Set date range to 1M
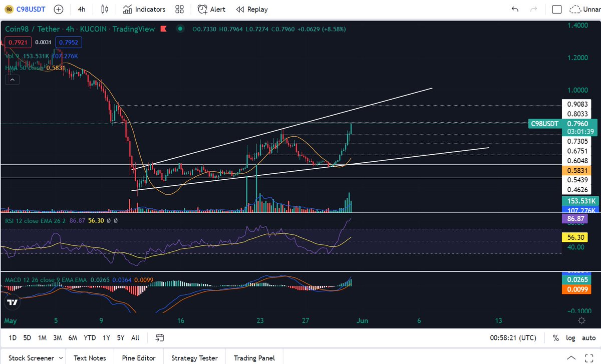 pos(42,338)
